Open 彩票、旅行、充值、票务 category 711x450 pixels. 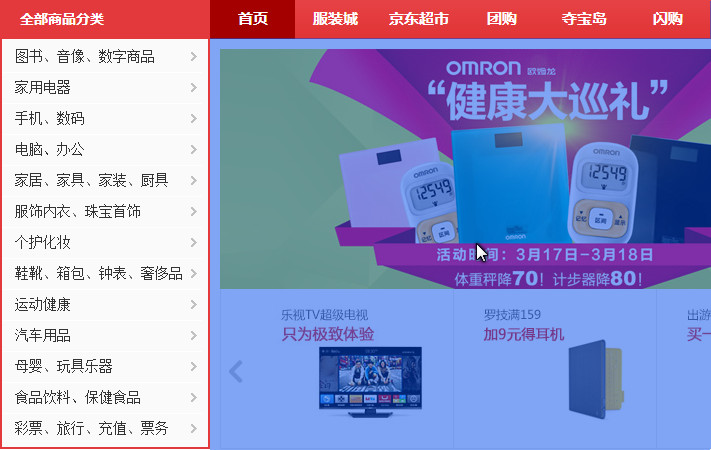tap(92, 428)
